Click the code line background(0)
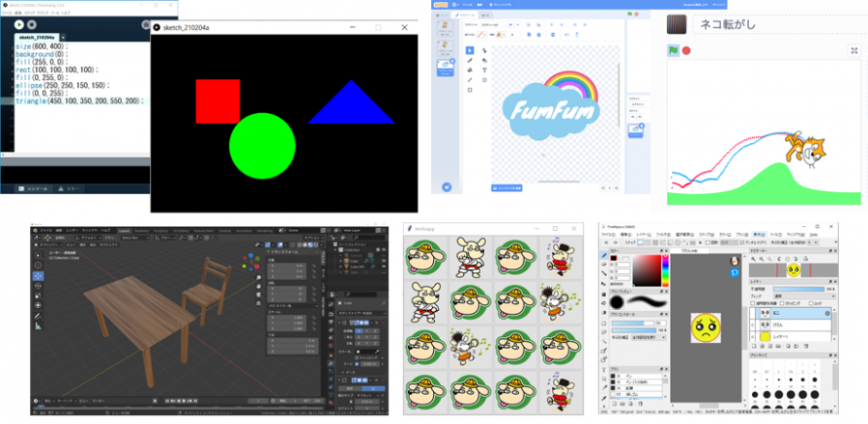 point(42,55)
